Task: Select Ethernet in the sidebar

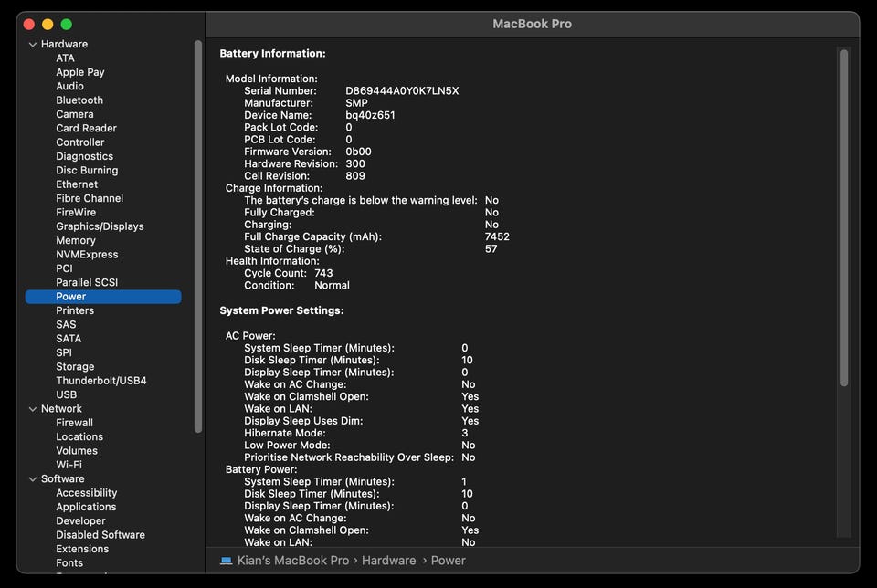Action: click(x=77, y=184)
